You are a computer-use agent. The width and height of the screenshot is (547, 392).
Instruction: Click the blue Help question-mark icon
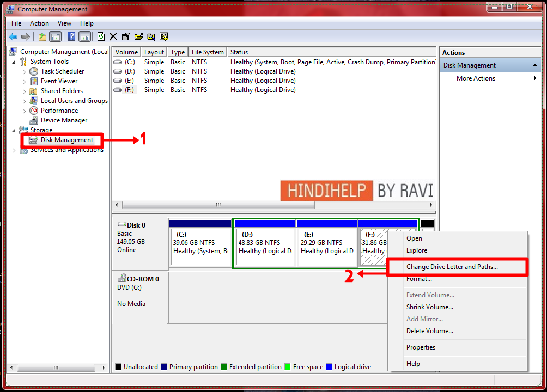(71, 36)
